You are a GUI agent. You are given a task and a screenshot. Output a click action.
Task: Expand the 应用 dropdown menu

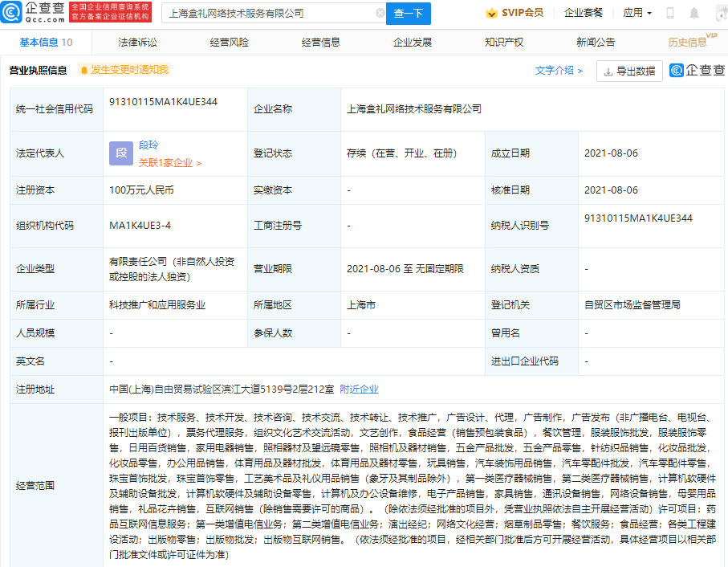pyautogui.click(x=637, y=13)
